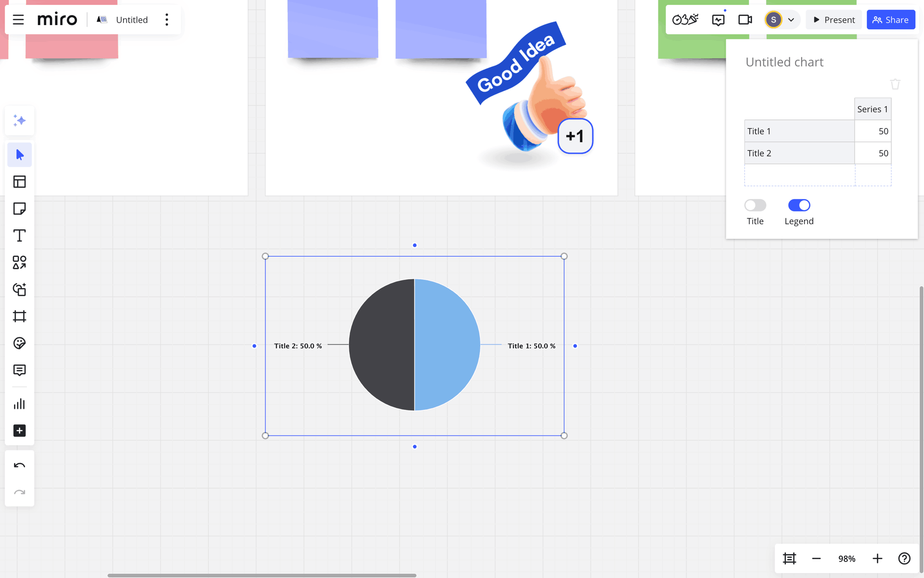Click the chart's bottom-right resize handle
The height and width of the screenshot is (578, 924).
[564, 435]
